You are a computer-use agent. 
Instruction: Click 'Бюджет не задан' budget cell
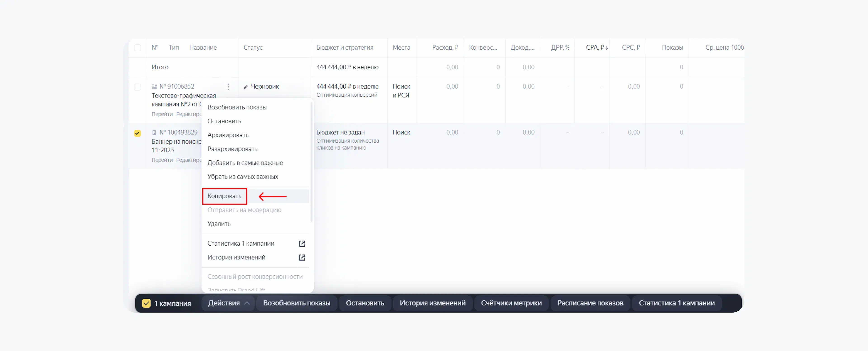click(340, 133)
